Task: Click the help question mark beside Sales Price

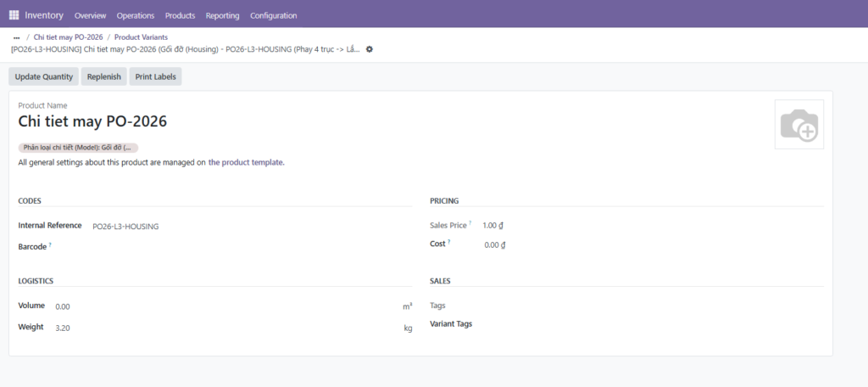Action: coord(470,224)
